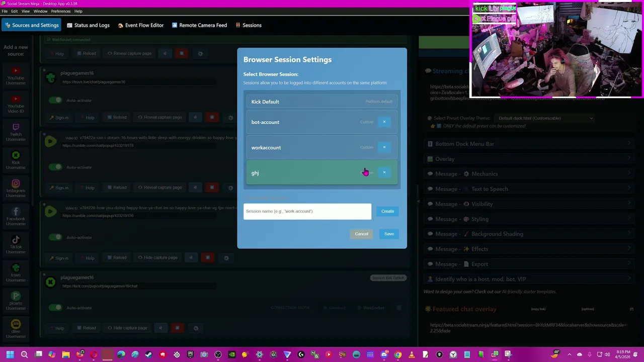Open Google Chrome from the taskbar

[x=398, y=355]
